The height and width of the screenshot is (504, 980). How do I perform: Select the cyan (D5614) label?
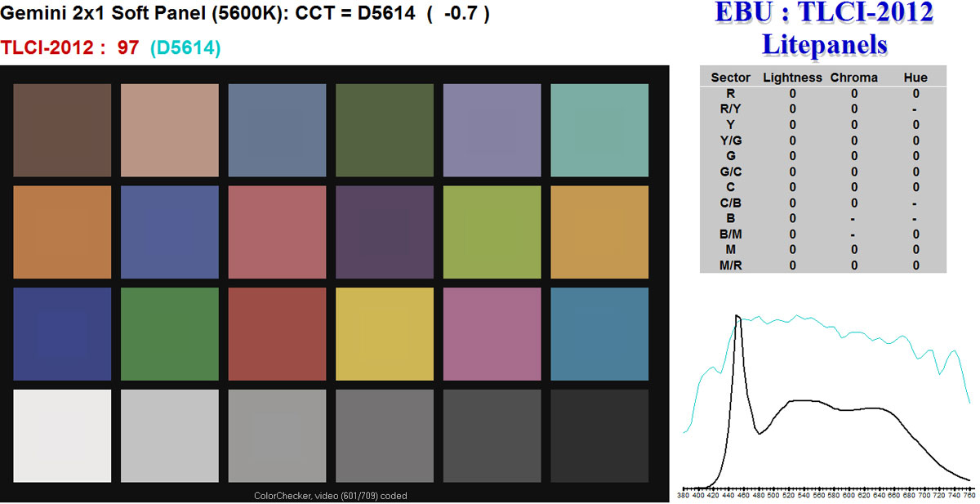[x=185, y=48]
